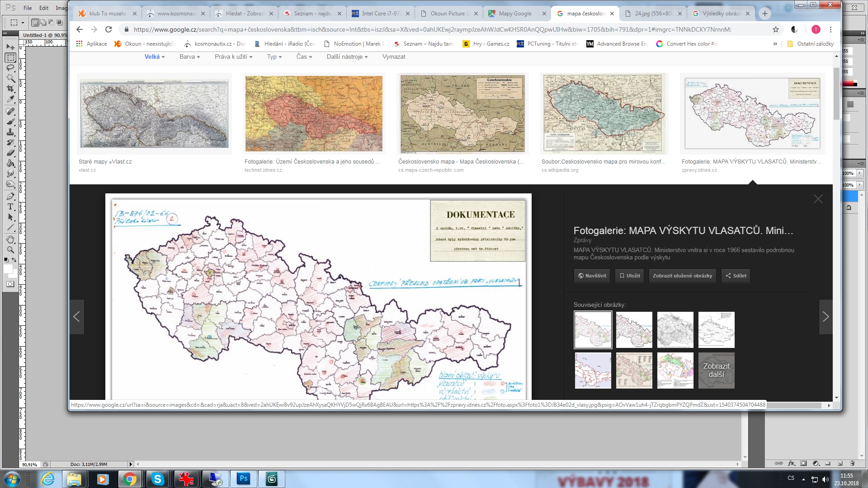868x488 pixels.
Task: Choose the Eraser tool
Action: tap(10, 153)
